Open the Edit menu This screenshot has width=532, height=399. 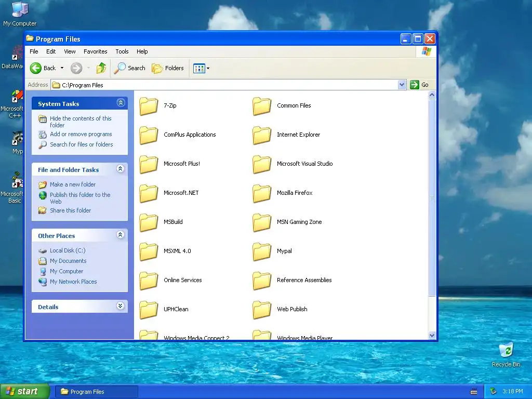[51, 51]
